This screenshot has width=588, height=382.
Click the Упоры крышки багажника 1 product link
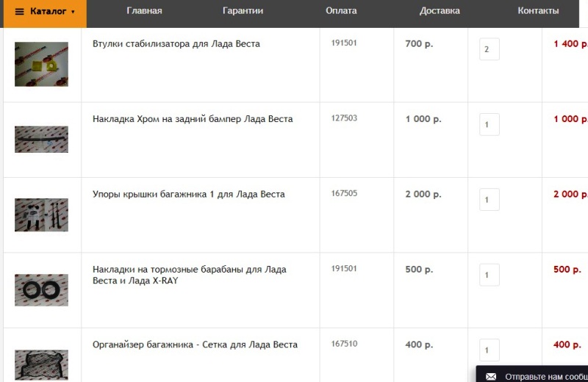coord(188,195)
